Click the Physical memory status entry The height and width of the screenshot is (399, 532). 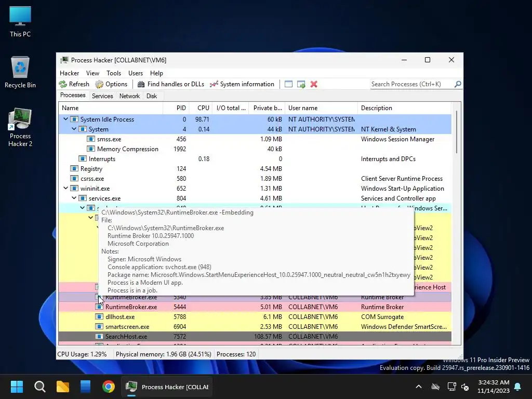(x=164, y=354)
